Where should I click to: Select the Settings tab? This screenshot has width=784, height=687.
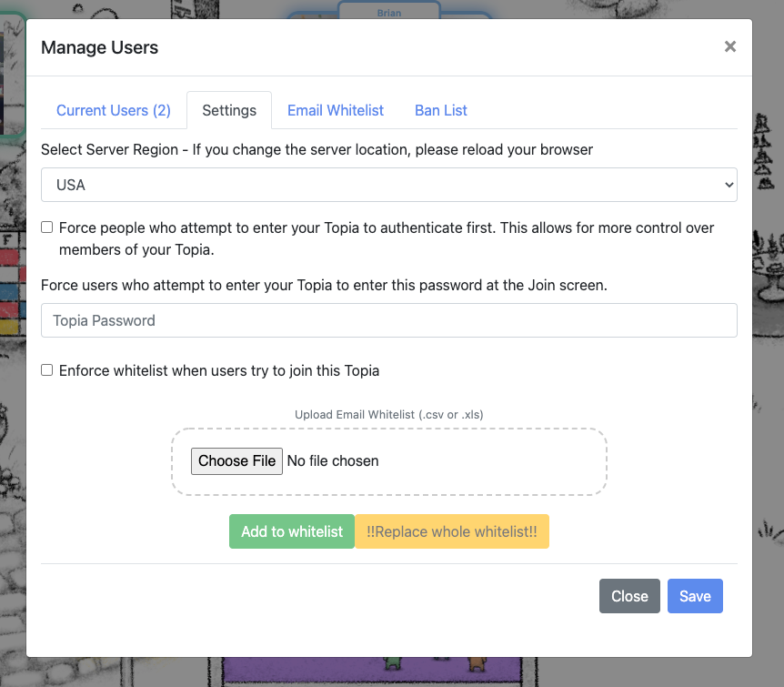pos(229,110)
